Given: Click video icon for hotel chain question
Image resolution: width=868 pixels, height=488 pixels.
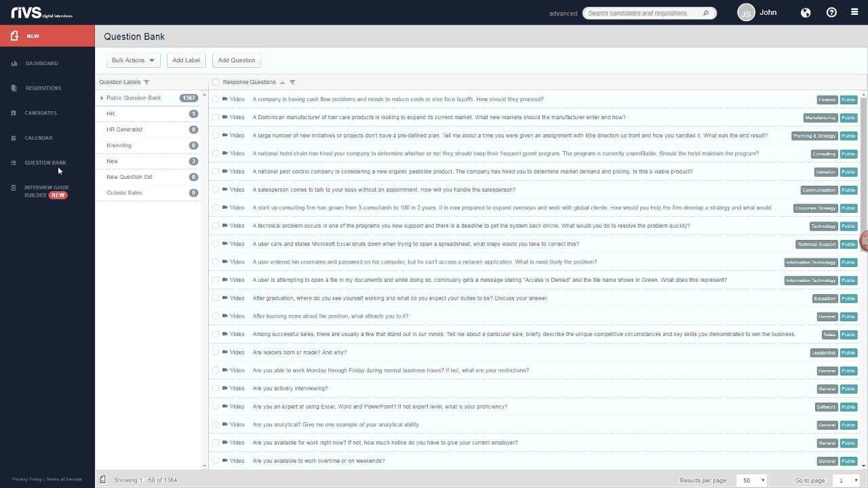Looking at the screenshot, I should (224, 153).
